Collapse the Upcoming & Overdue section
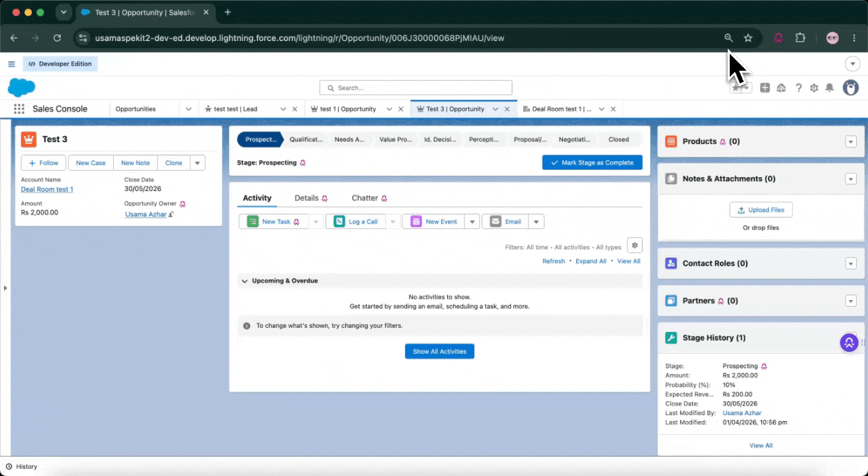 coord(245,281)
